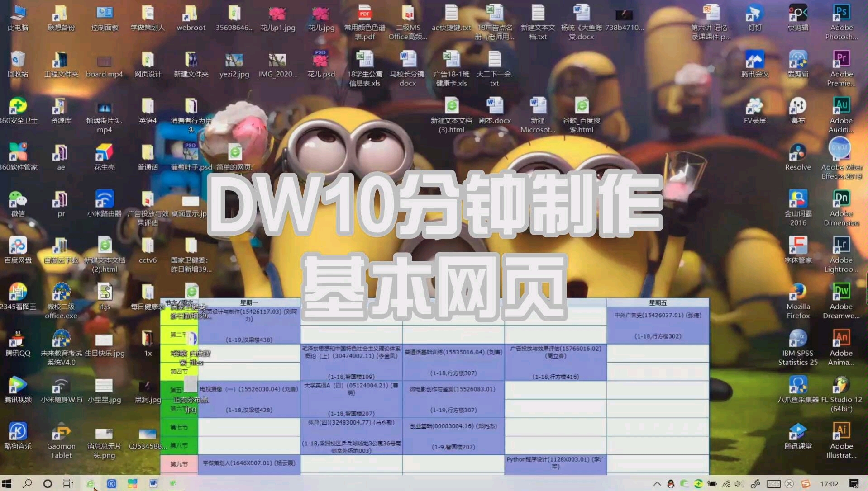Launch 百度网盘 desktop shortcut
Viewport: 868px width, 491px height.
point(18,250)
